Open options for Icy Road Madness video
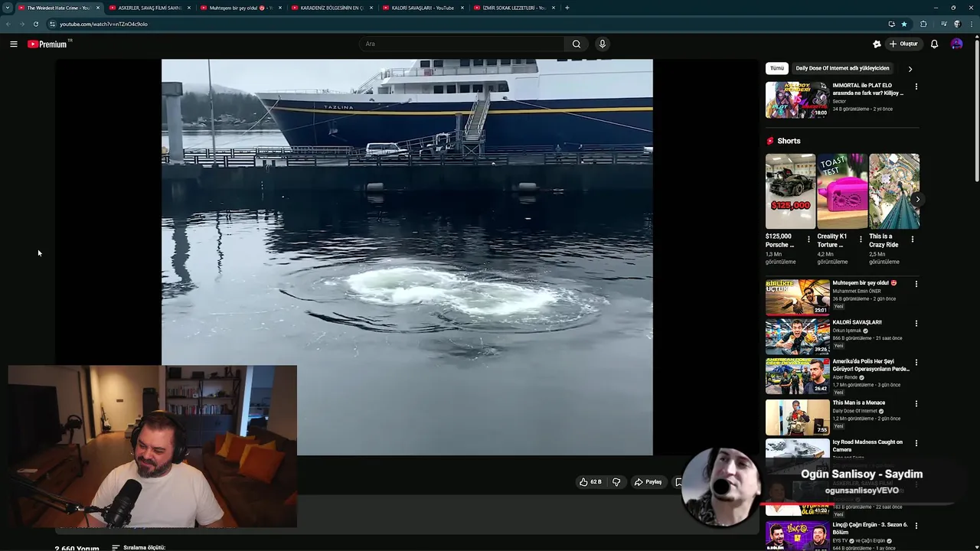The width and height of the screenshot is (980, 551). 916,443
